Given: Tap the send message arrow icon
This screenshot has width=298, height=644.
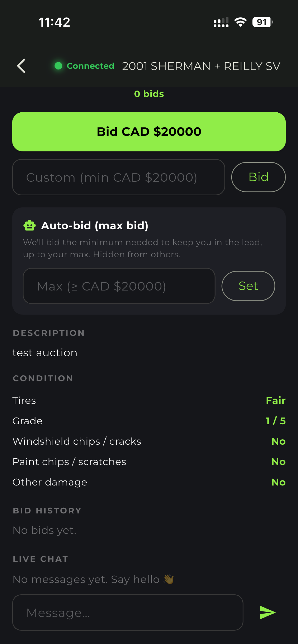Looking at the screenshot, I should point(268,613).
